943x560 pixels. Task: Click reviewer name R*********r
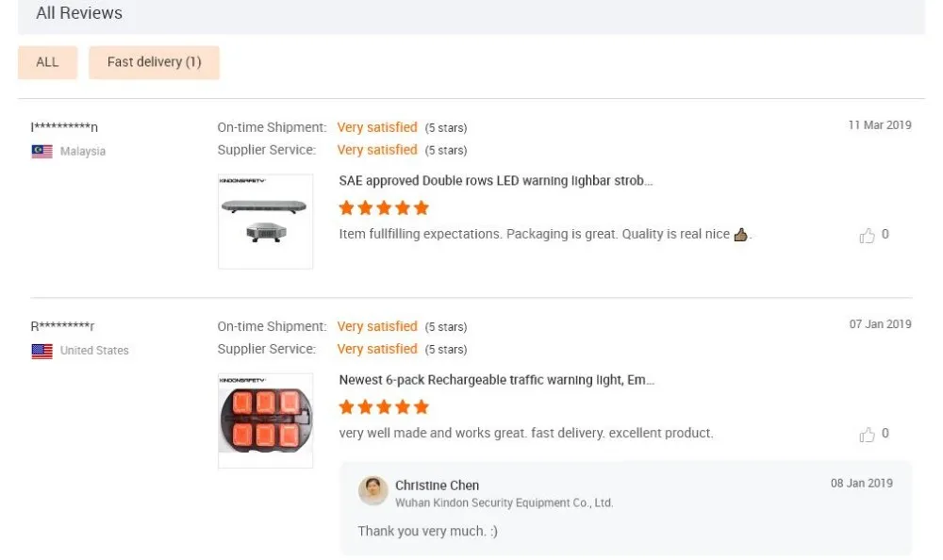[62, 327]
